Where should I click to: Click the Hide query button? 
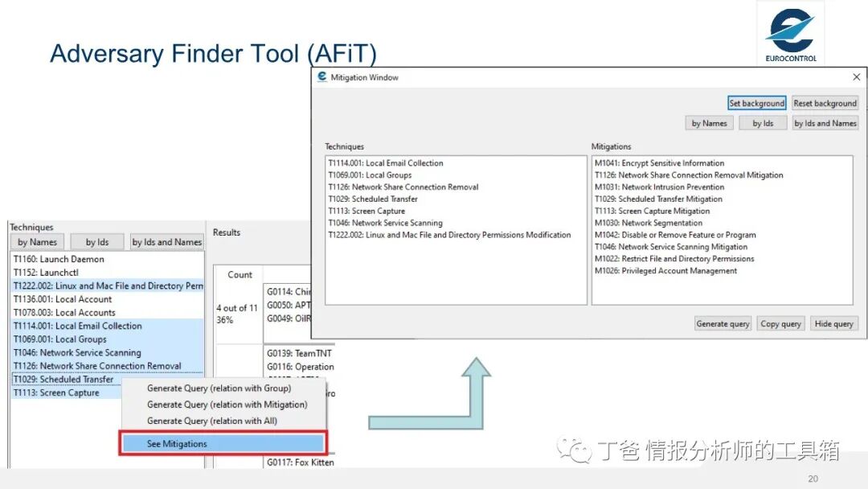tap(833, 323)
